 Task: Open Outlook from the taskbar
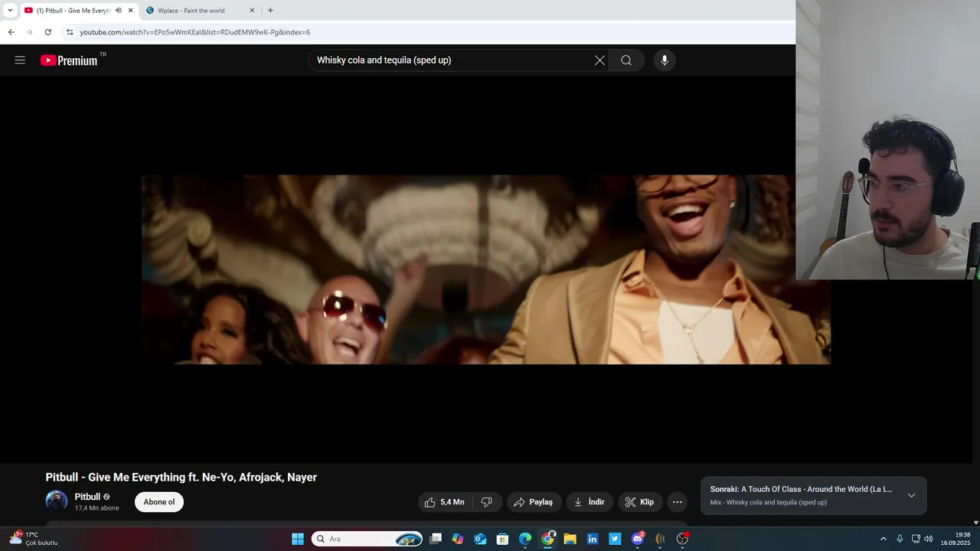click(480, 539)
